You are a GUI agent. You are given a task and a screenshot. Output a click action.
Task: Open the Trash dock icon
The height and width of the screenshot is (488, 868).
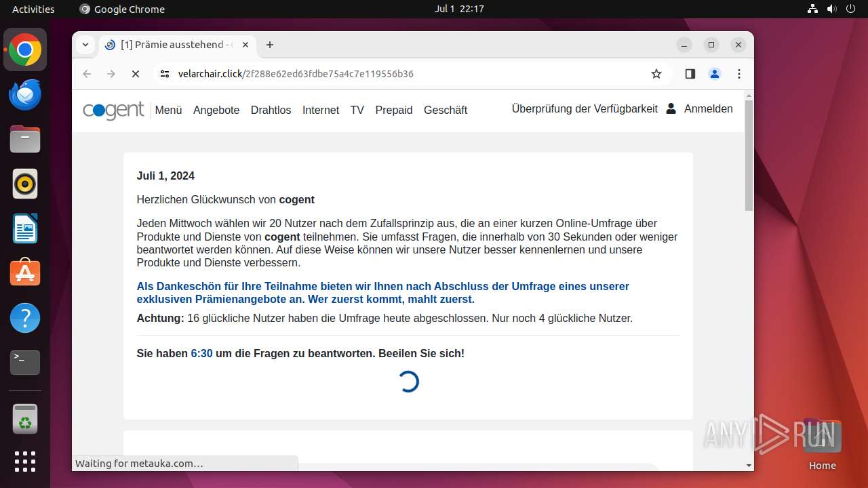pos(25,419)
